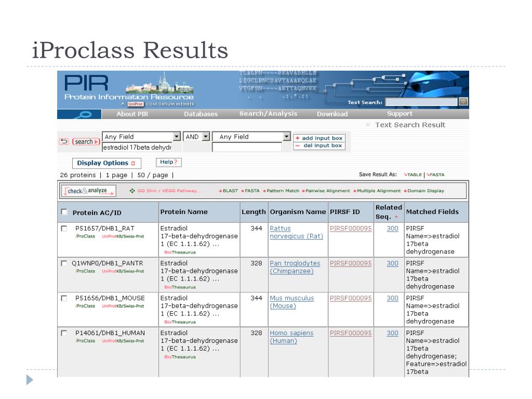
Task: Open the Databases menu
Action: pos(201,114)
